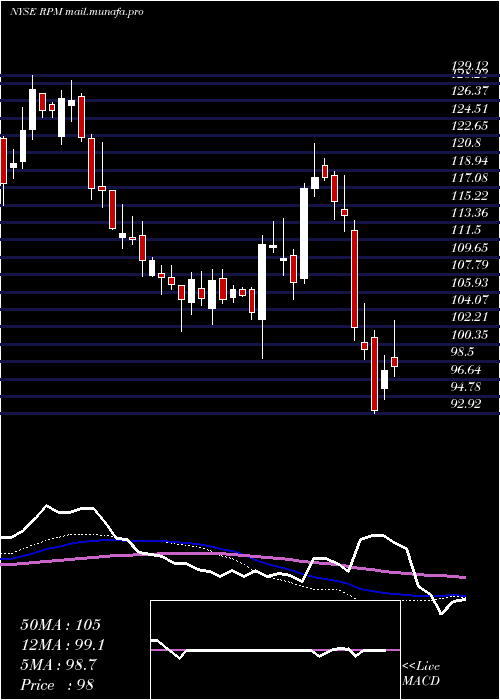
Task: Select the 115.22 price axis label
Action: pyautogui.click(x=471, y=196)
